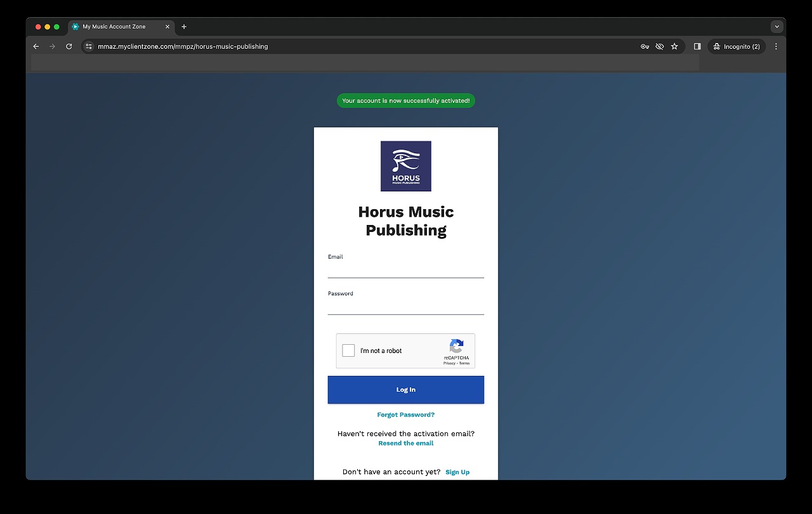View site information icon in address bar
The image size is (812, 514).
(89, 46)
